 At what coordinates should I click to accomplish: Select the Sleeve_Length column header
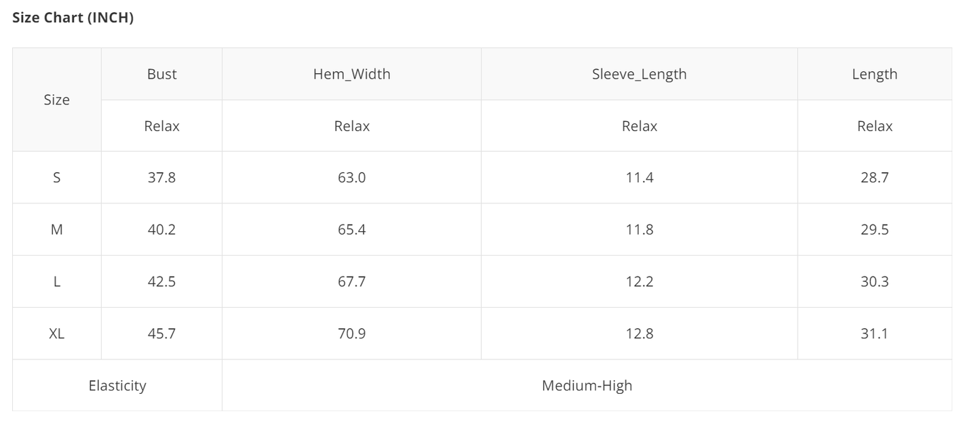click(x=639, y=74)
